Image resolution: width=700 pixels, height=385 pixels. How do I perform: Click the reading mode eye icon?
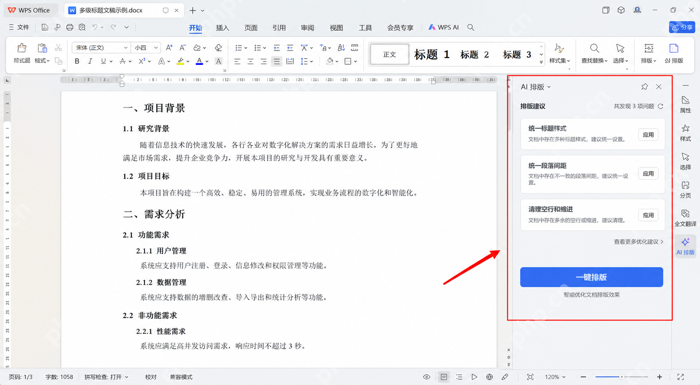pos(426,377)
